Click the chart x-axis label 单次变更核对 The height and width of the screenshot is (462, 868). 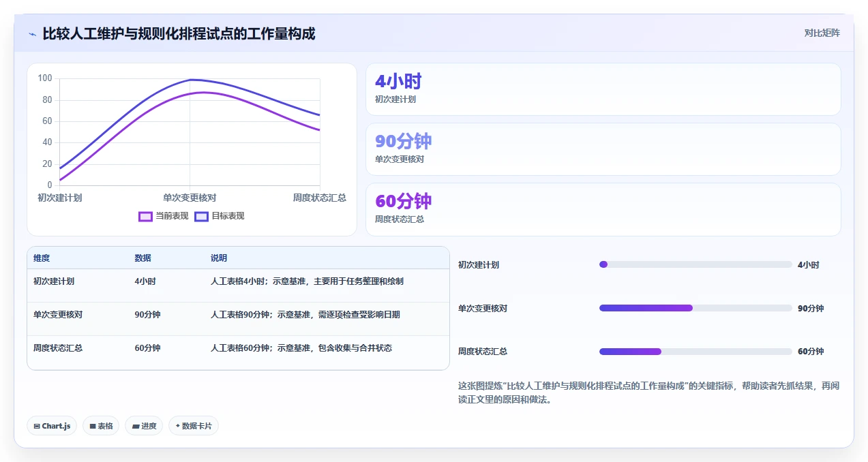click(x=190, y=198)
